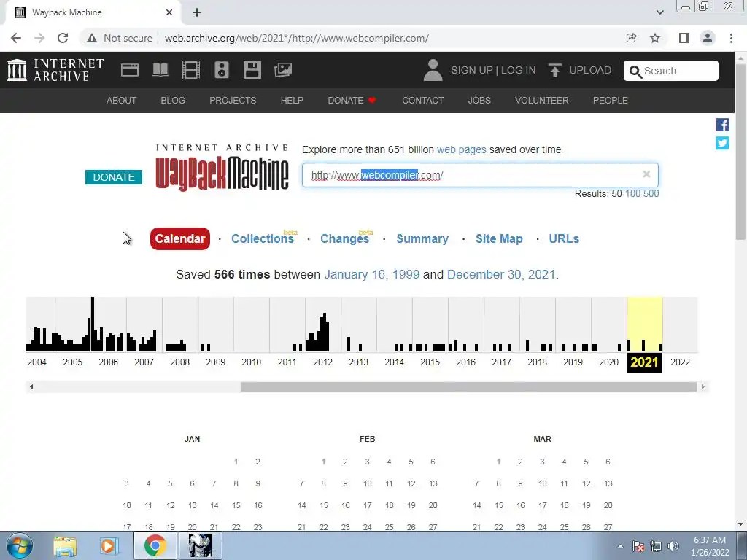Click the share page icon

(631, 38)
